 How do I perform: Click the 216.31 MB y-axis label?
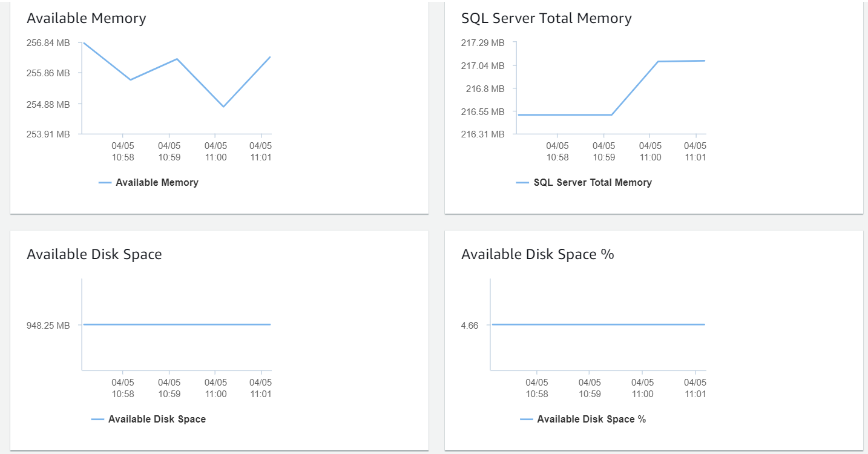coord(482,134)
